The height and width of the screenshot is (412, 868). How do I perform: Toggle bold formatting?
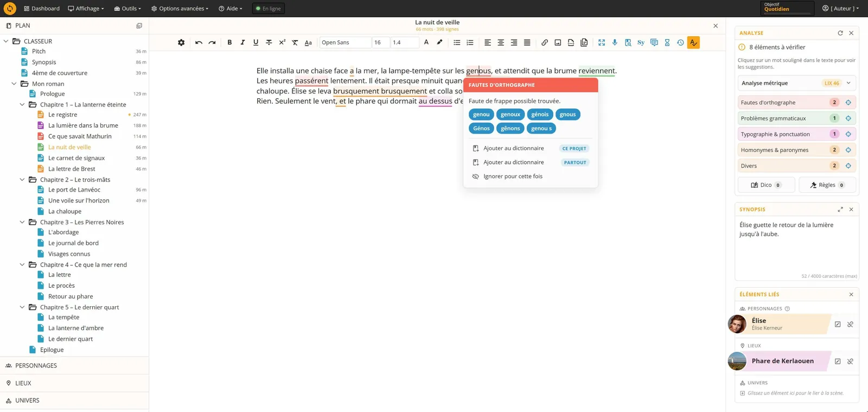(229, 42)
